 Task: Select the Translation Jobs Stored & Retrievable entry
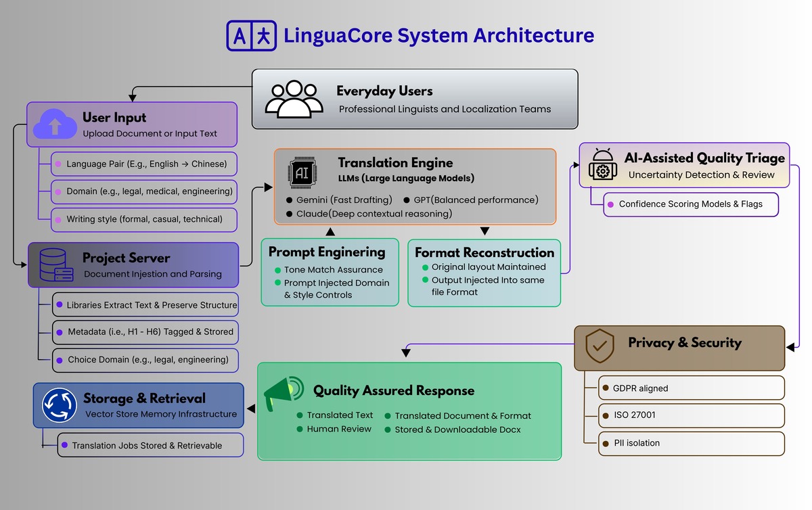150,445
